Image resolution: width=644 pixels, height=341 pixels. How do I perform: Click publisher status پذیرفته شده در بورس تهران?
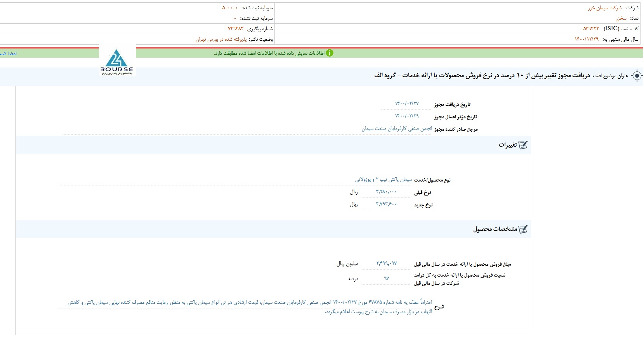click(221, 39)
